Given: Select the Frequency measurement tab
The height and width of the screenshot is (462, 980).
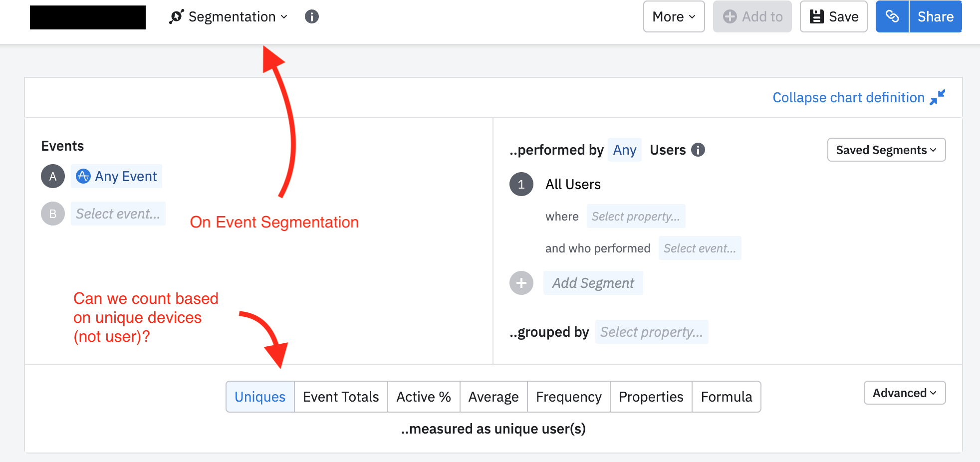Looking at the screenshot, I should point(568,397).
